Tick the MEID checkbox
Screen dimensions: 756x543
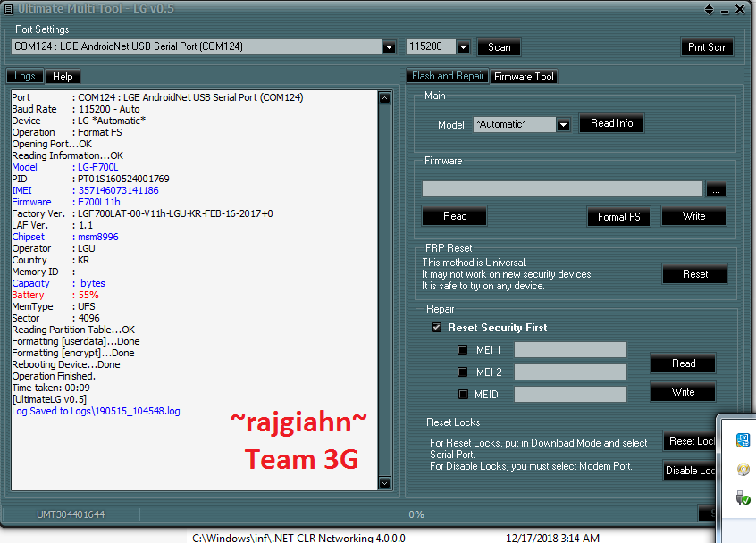463,394
